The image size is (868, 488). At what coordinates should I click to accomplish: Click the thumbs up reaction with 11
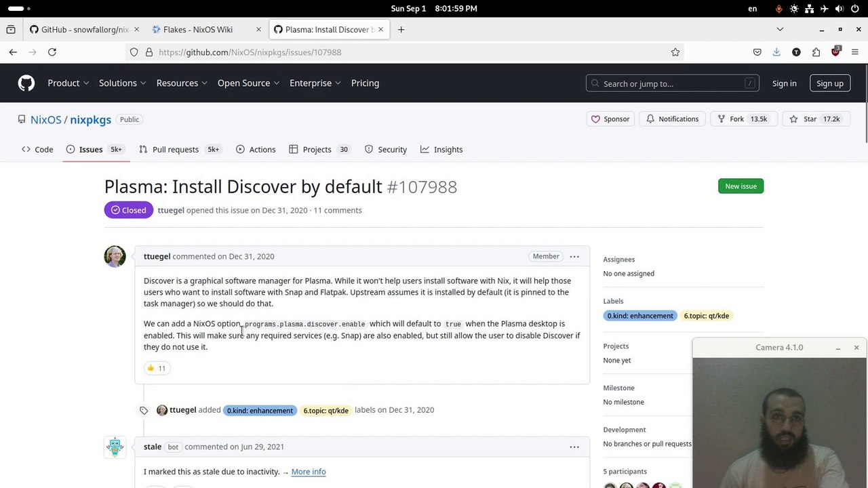[x=157, y=368]
